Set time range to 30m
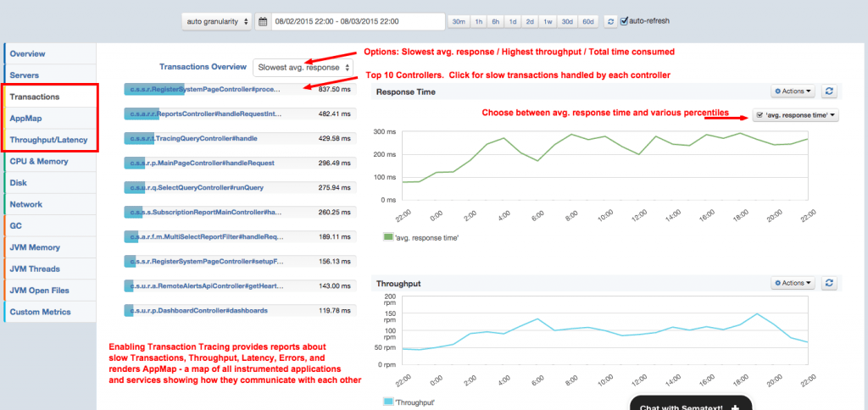 click(459, 20)
